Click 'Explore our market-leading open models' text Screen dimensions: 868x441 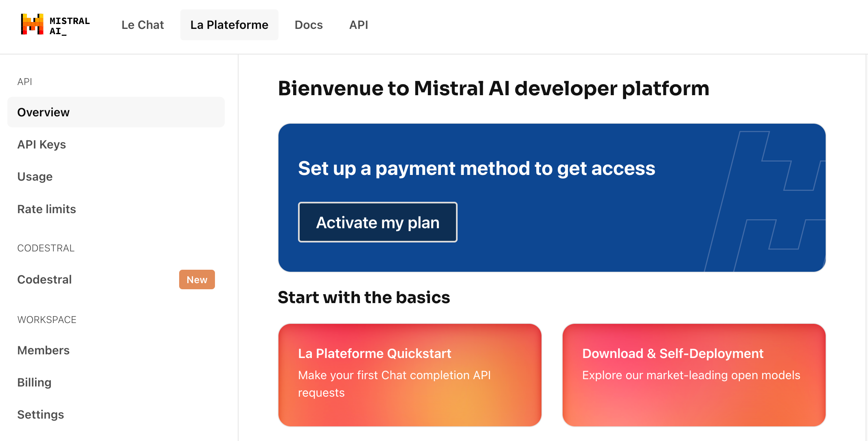coord(691,375)
